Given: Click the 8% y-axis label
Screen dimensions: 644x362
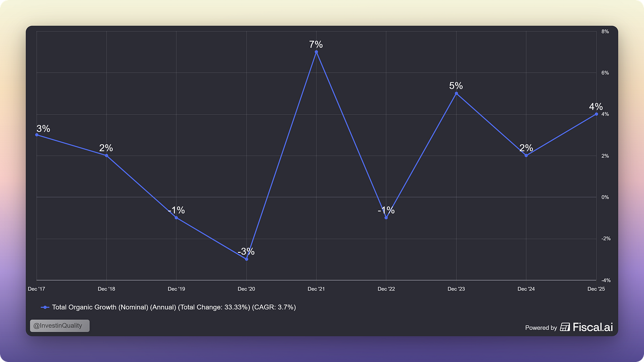Looking at the screenshot, I should coord(605,31).
